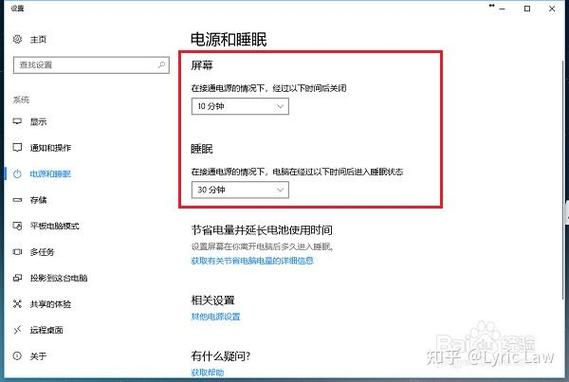Click the 相关设置 heading

click(213, 300)
